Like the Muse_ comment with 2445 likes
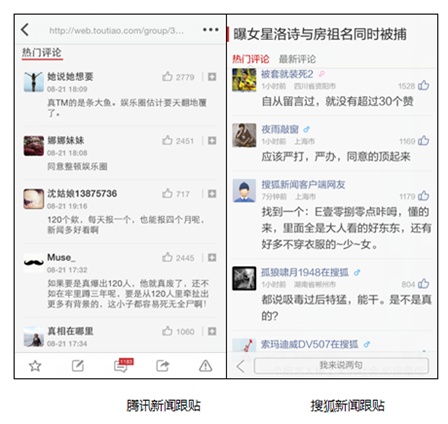 point(167,257)
